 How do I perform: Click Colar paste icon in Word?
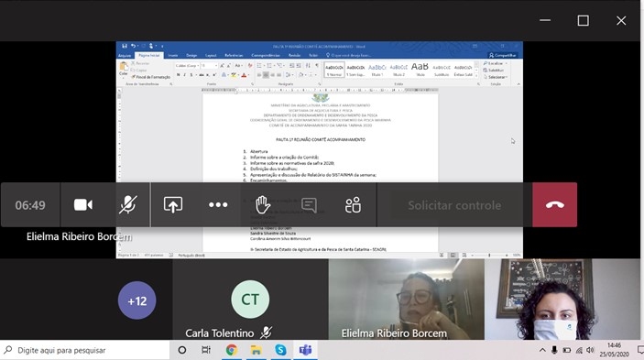124,69
